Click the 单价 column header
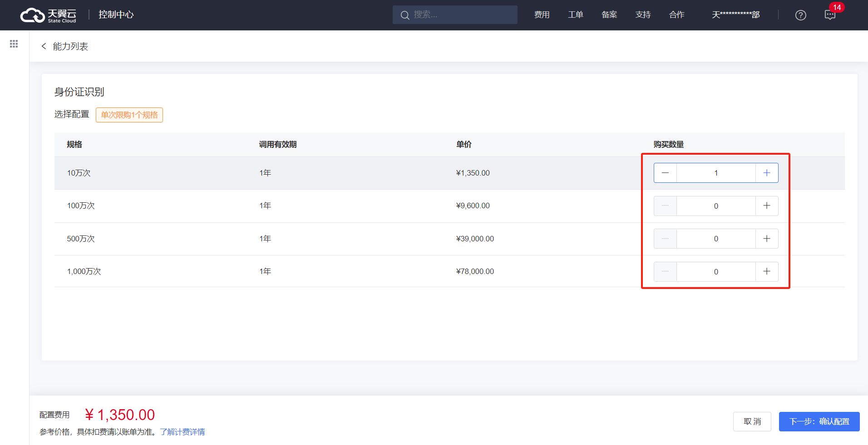The width and height of the screenshot is (868, 445). tap(464, 144)
